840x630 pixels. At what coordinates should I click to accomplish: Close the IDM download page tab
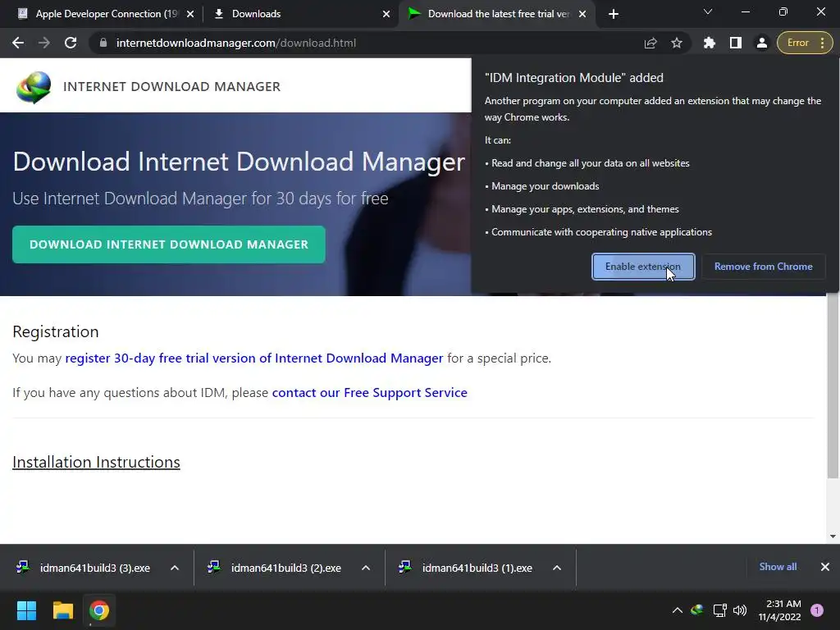[582, 14]
